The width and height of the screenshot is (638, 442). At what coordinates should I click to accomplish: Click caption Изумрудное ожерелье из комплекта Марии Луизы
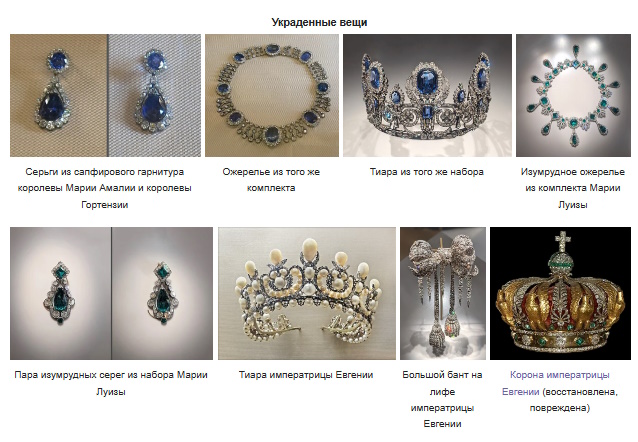[x=573, y=188]
